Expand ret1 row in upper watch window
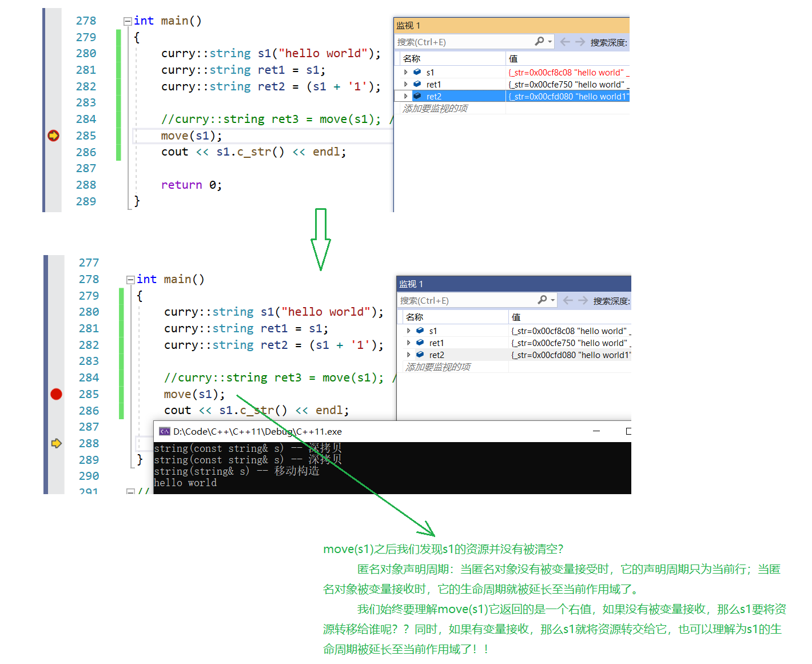The image size is (812, 664). tap(405, 84)
